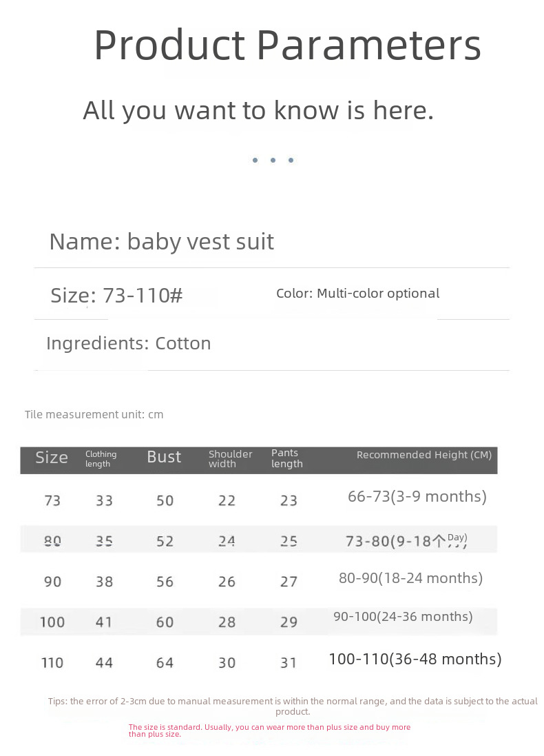Click the grey tips measurement error note
The width and height of the screenshot is (544, 756).
293,706
